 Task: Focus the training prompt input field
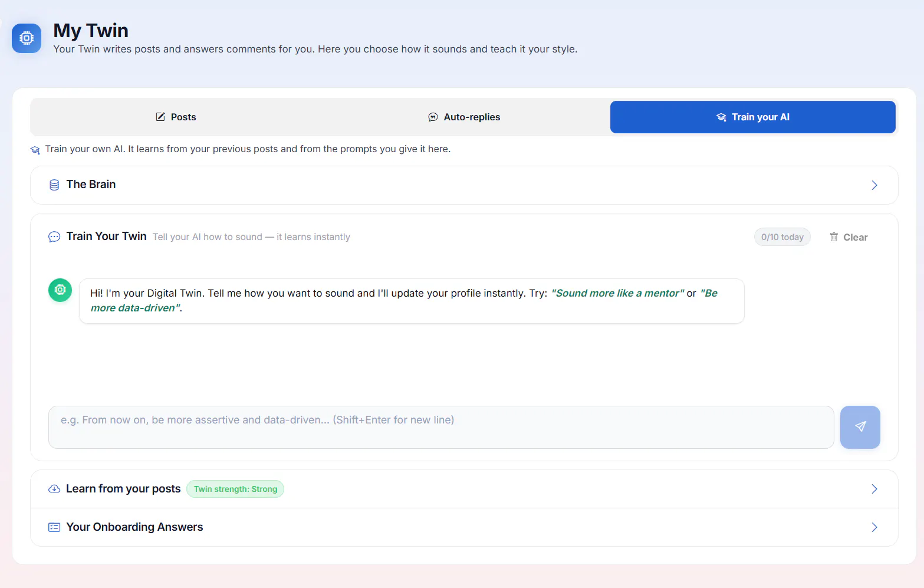441,427
